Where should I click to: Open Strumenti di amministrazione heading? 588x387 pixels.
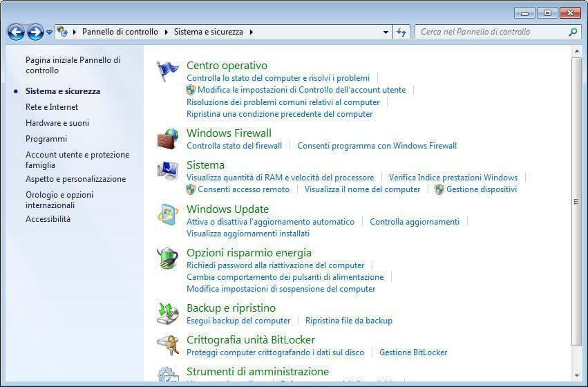coord(258,372)
